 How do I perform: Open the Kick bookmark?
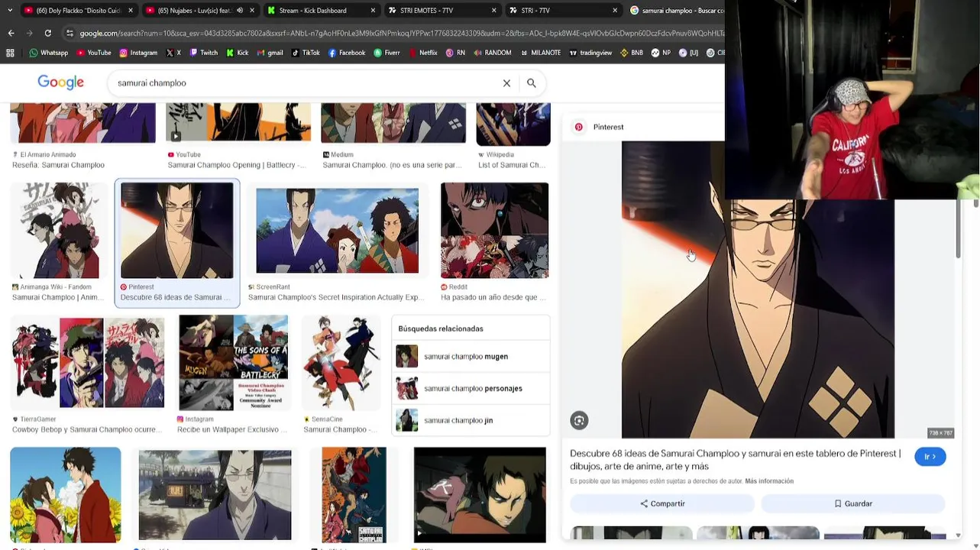pos(237,53)
